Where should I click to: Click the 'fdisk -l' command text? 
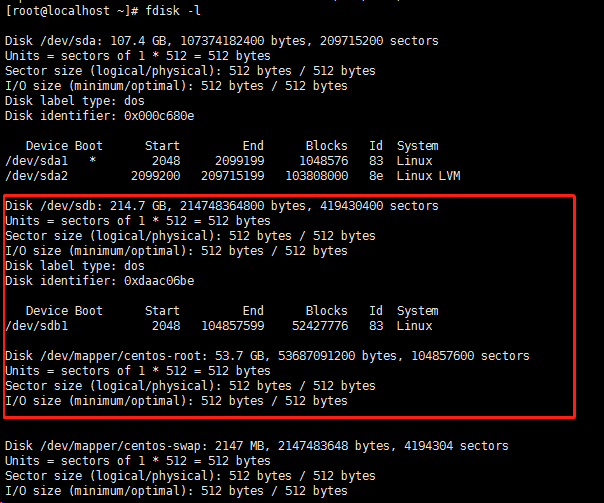click(173, 11)
